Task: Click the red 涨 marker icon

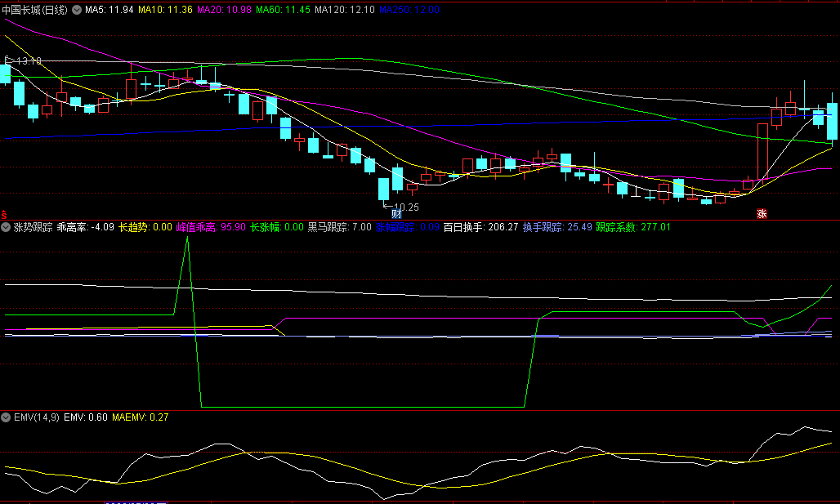Action: click(762, 214)
